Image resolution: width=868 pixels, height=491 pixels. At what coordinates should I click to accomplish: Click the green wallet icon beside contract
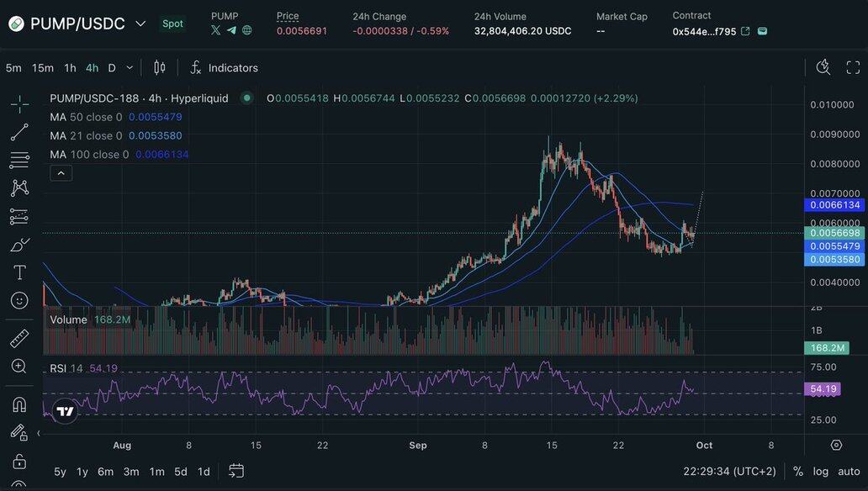[x=762, y=31]
